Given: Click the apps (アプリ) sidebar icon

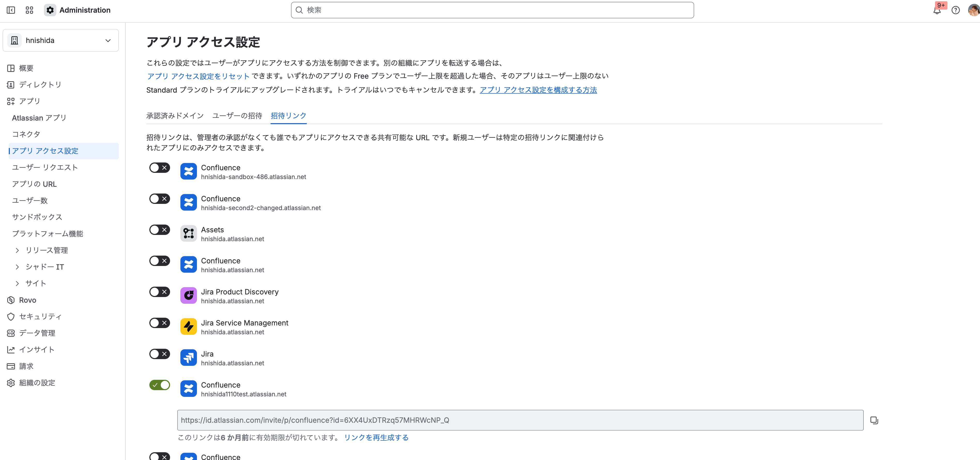Looking at the screenshot, I should (x=11, y=101).
